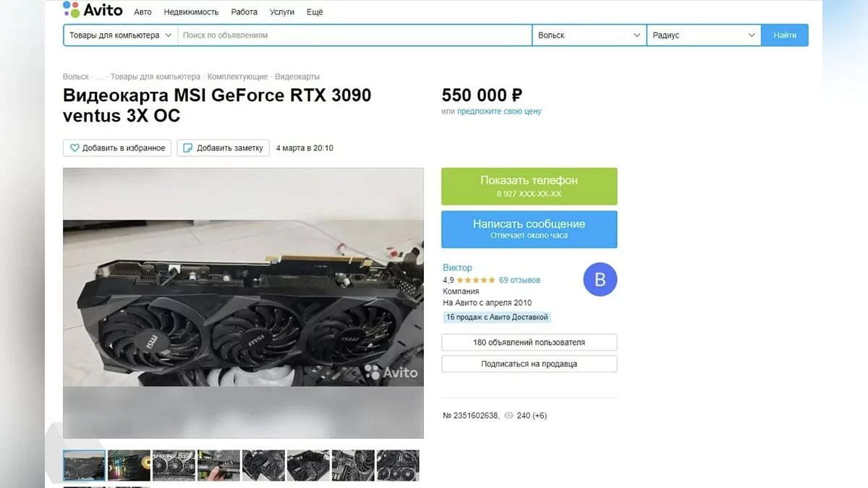The height and width of the screenshot is (488, 868).
Task: Click the eye views icon near 240
Action: tap(509, 416)
